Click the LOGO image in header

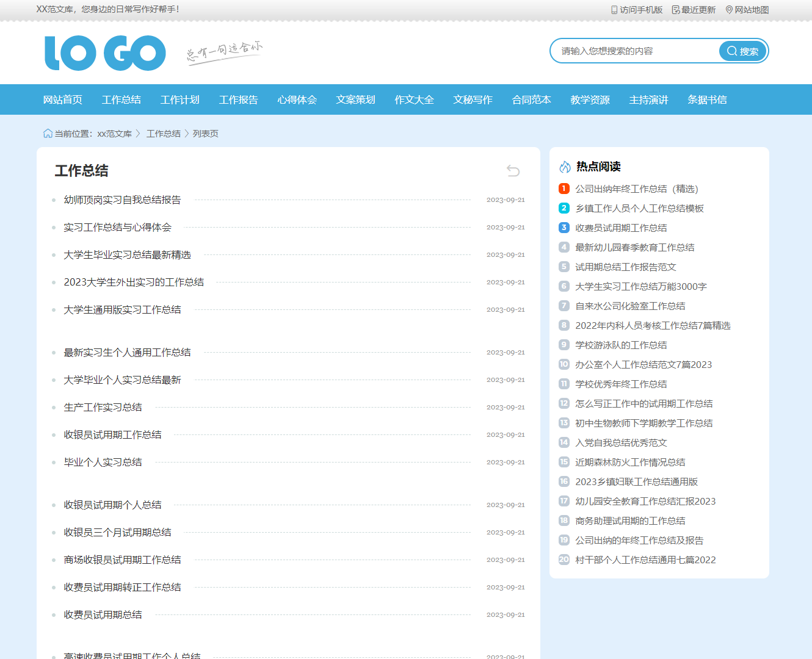click(x=105, y=53)
